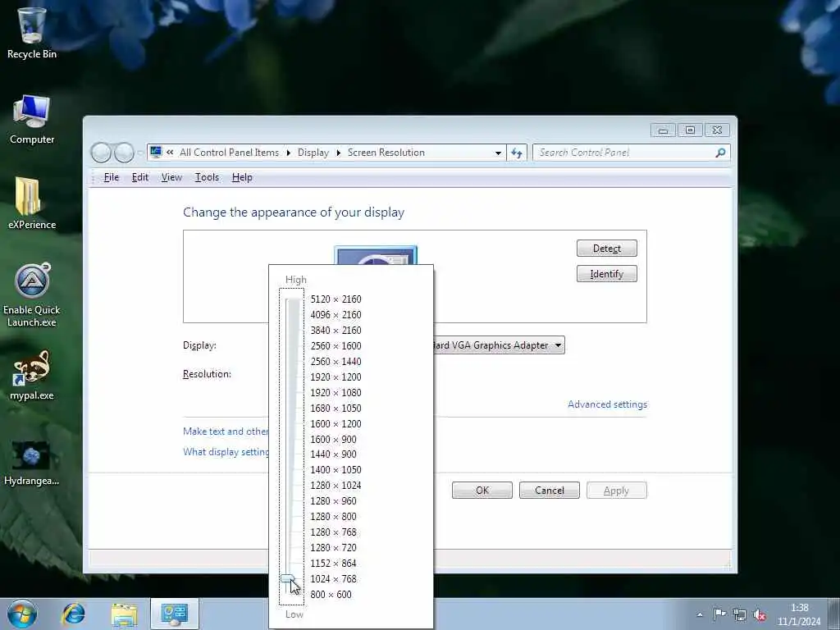Screen dimensions: 840x630
Task: Click the network tray icon
Action: point(740,614)
